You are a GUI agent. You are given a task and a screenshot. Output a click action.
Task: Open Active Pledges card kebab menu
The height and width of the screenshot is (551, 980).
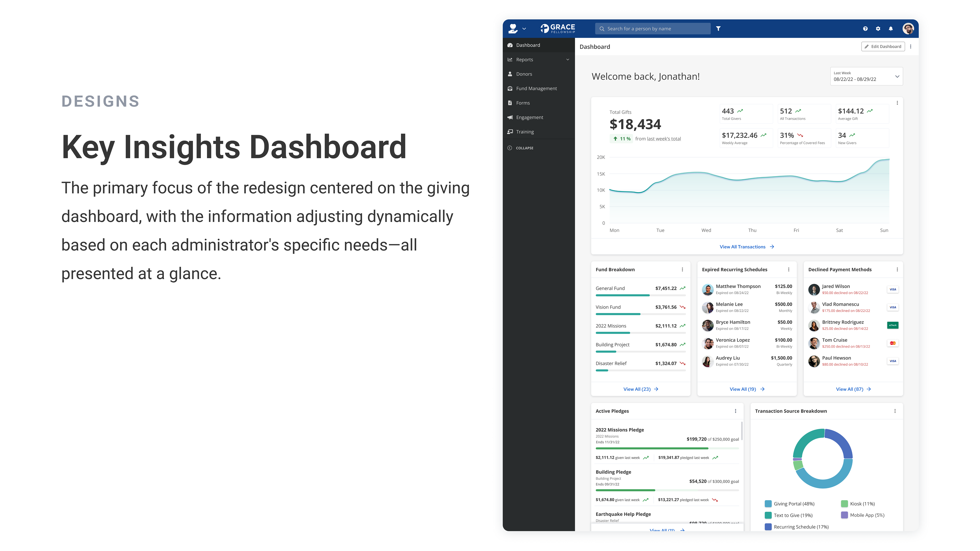click(735, 411)
